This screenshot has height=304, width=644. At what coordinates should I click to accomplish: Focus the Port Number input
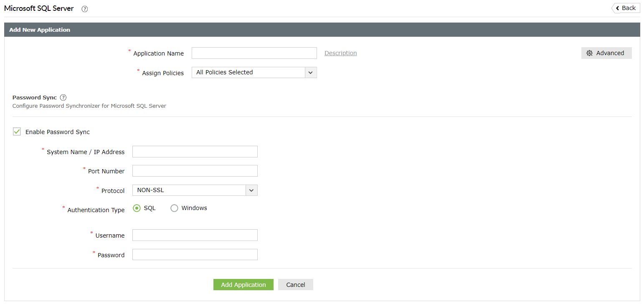[x=195, y=171]
